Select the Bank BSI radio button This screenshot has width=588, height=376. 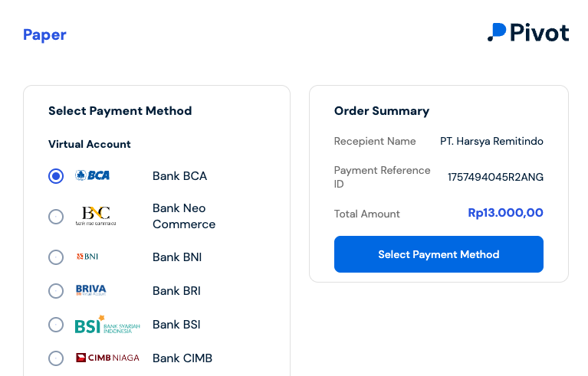56,325
